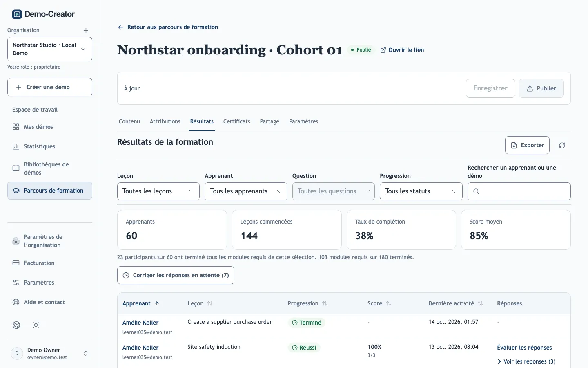Image resolution: width=588 pixels, height=368 pixels.
Task: Open the Northstar Studio organisation dropdown
Action: (50, 49)
